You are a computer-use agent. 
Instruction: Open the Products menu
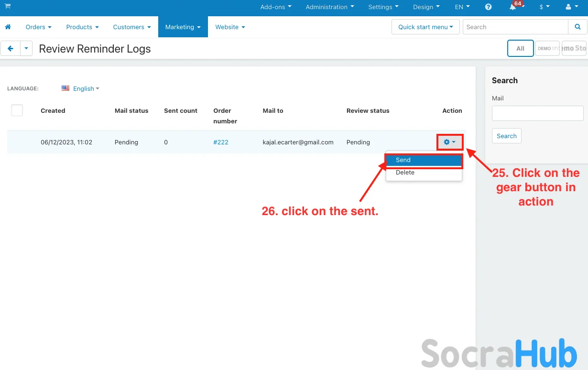[x=82, y=27]
